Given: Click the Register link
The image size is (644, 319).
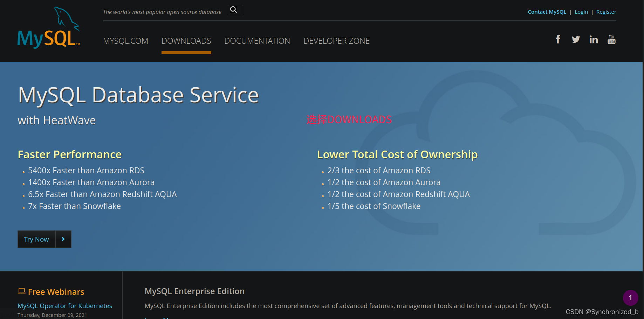Looking at the screenshot, I should click(x=606, y=12).
